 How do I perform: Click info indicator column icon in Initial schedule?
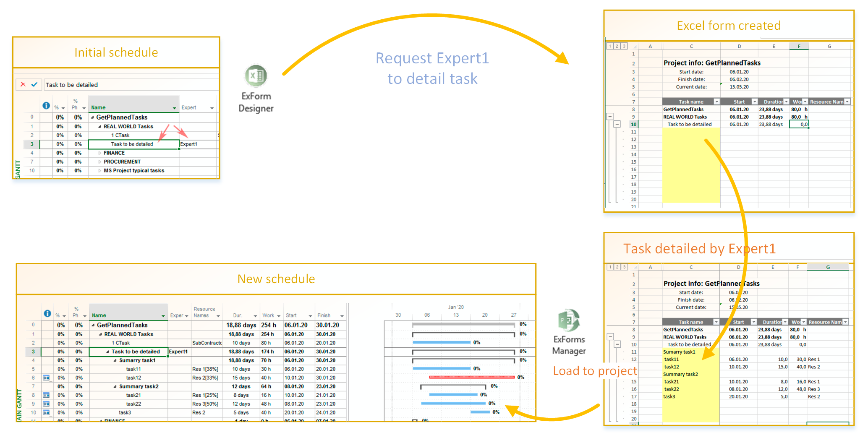(46, 106)
